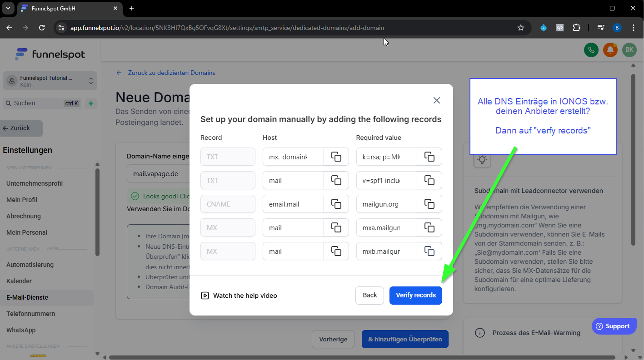
Task: Click the v=spf1 required value field
Action: pyautogui.click(x=387, y=180)
